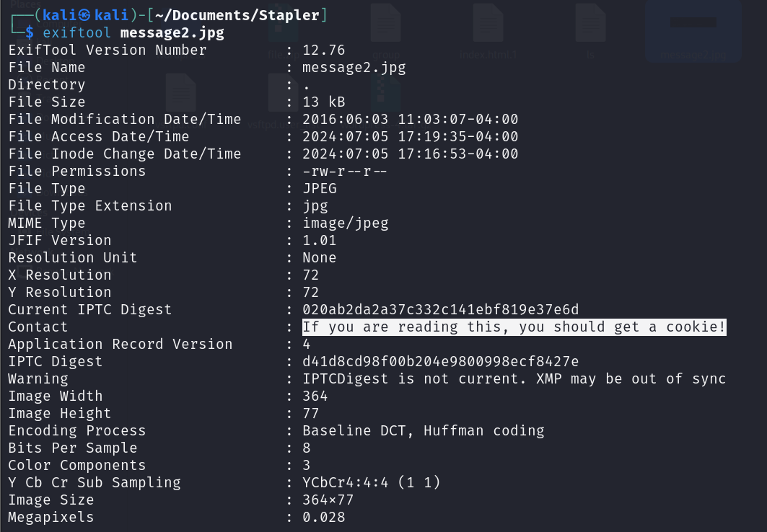Click the faint file.zip archive icon

click(284, 31)
